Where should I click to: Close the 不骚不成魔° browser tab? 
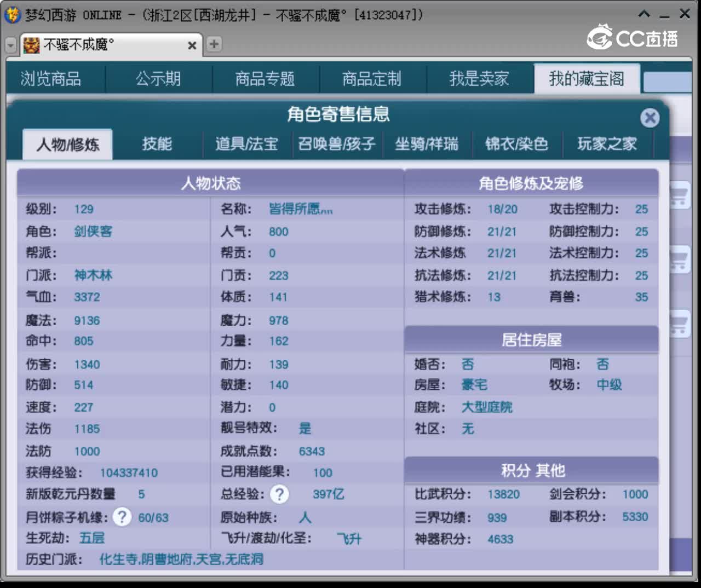click(x=192, y=45)
